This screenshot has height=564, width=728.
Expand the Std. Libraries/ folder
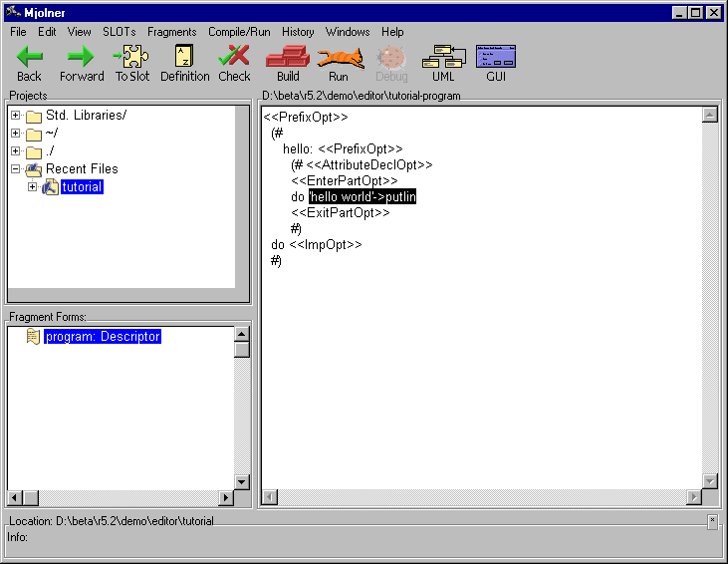[x=16, y=116]
